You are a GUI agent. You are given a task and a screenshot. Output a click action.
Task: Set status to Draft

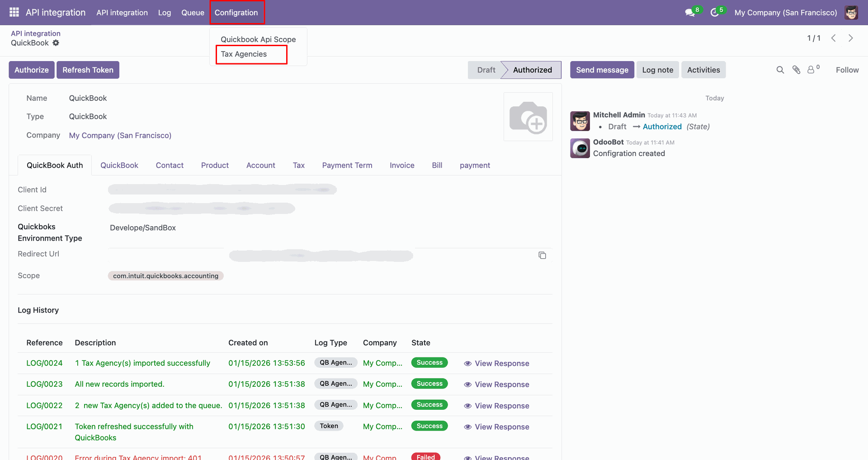pyautogui.click(x=485, y=70)
